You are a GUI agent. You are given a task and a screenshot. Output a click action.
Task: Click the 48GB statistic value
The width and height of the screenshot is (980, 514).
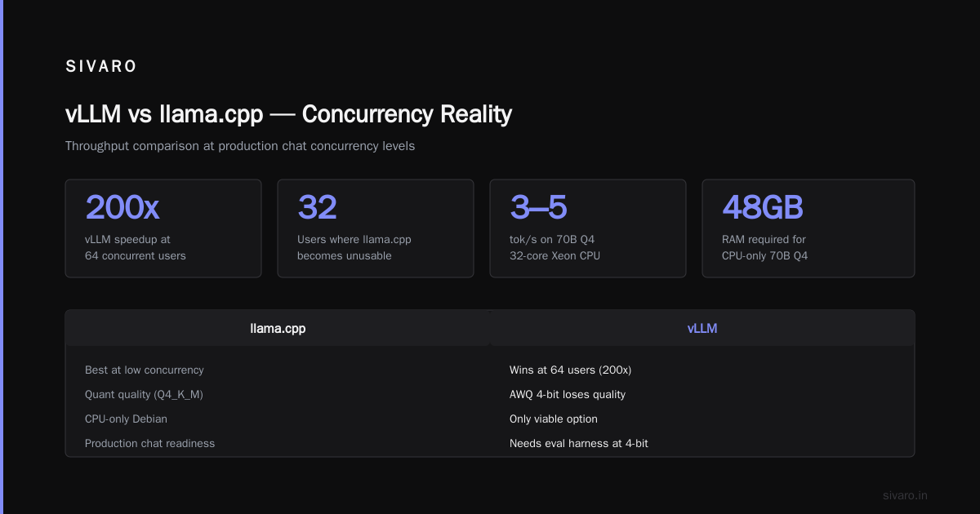click(763, 207)
